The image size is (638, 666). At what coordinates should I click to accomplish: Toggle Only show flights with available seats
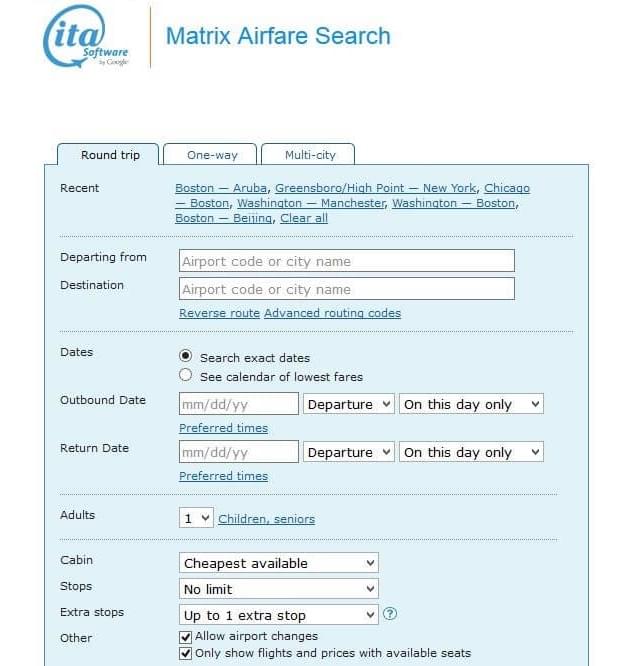185,653
